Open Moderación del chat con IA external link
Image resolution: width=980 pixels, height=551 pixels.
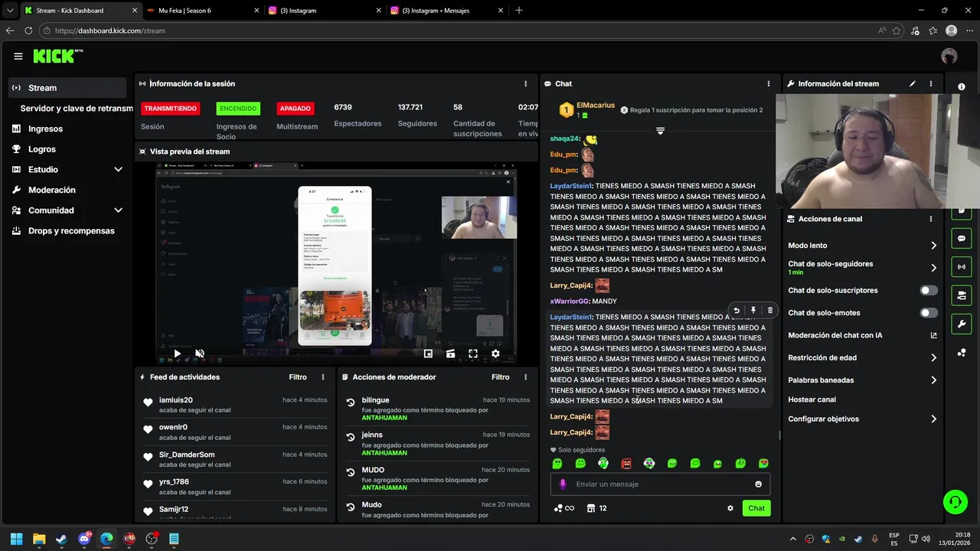[934, 335]
